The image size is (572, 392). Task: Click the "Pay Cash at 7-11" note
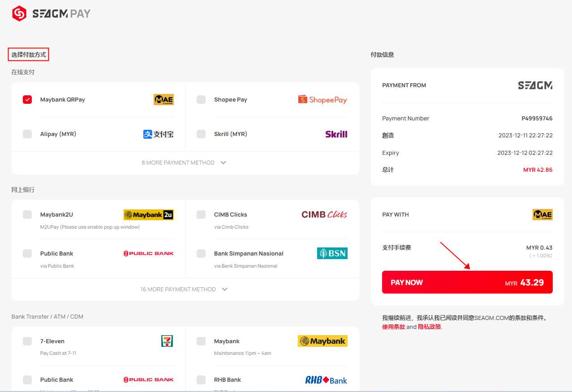tap(58, 353)
